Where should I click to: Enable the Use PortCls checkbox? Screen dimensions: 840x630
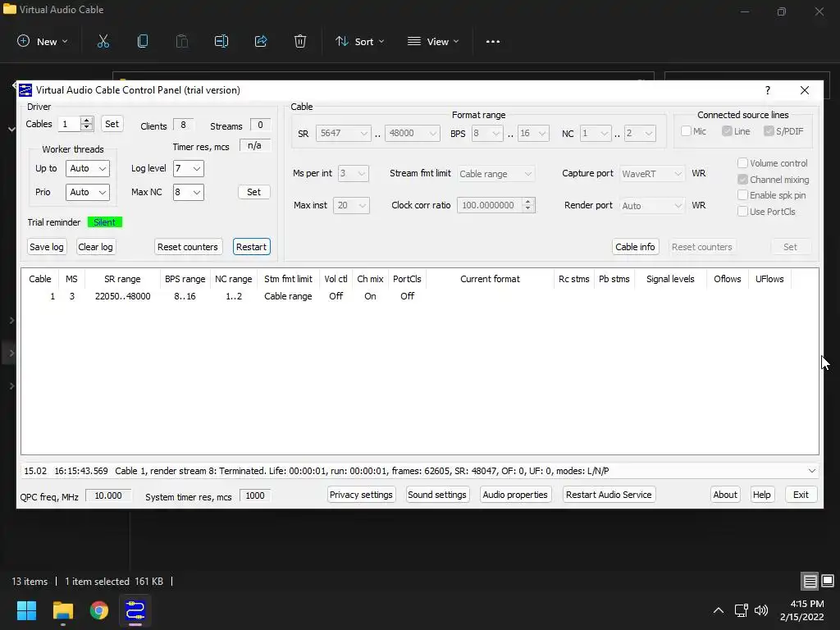pos(742,212)
